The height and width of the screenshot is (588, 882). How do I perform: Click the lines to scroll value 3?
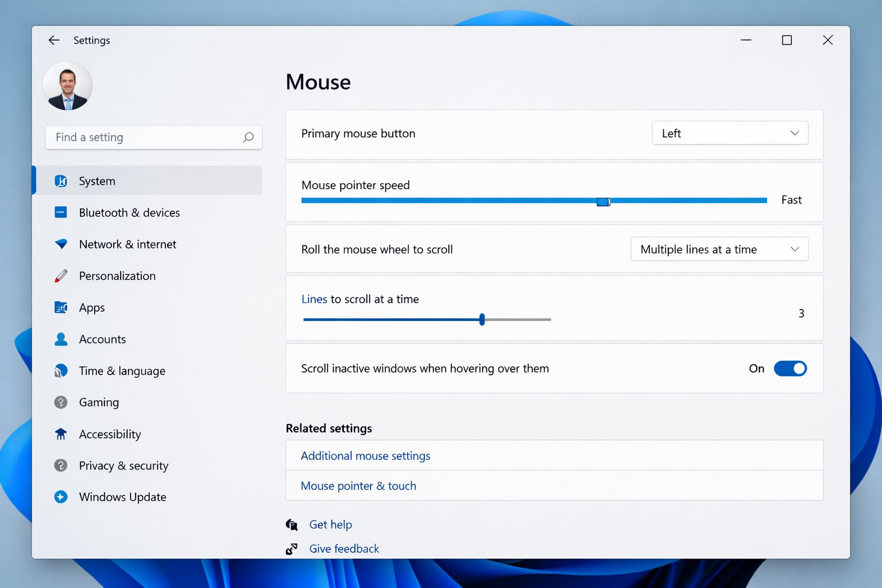(x=801, y=314)
